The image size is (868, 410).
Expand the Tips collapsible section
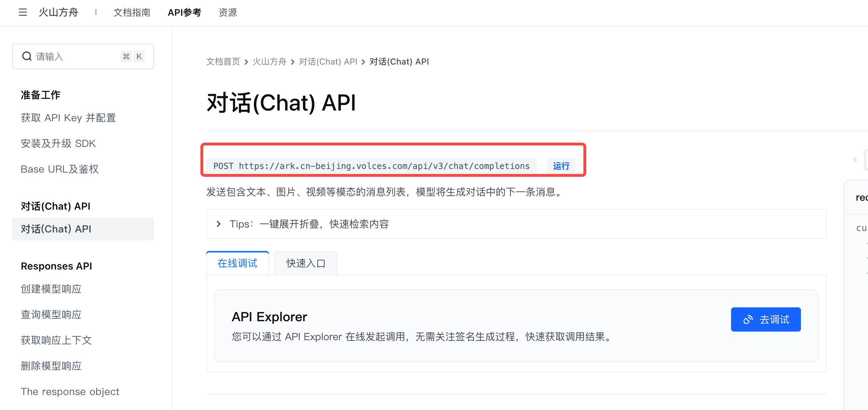[219, 224]
